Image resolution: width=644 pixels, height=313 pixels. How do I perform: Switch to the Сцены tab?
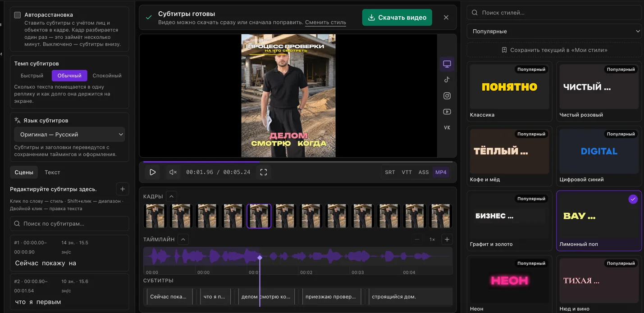coord(24,172)
